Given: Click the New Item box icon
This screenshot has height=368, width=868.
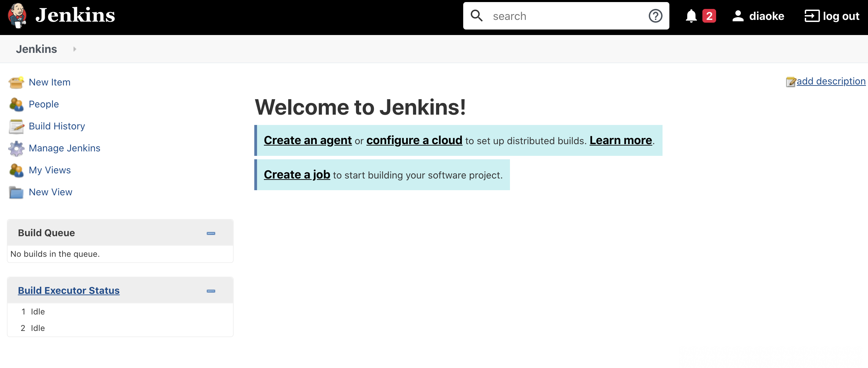Looking at the screenshot, I should tap(16, 82).
